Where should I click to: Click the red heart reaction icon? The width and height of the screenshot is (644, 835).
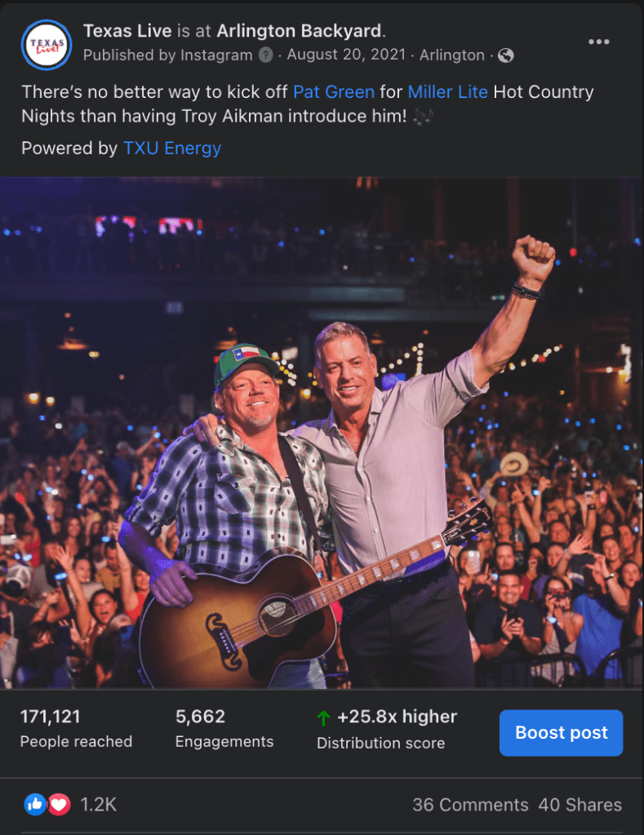[x=59, y=805]
